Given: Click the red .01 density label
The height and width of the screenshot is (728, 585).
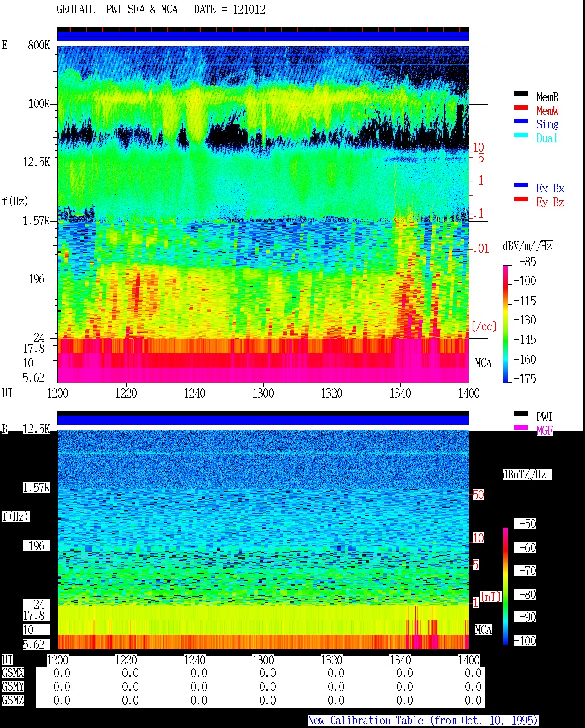Looking at the screenshot, I should 480,249.
